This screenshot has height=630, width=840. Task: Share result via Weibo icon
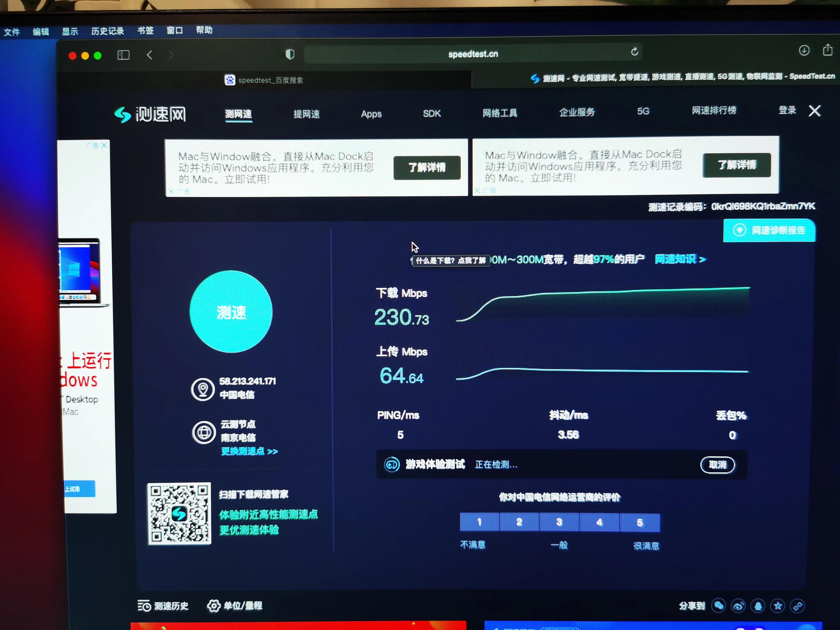(x=738, y=606)
